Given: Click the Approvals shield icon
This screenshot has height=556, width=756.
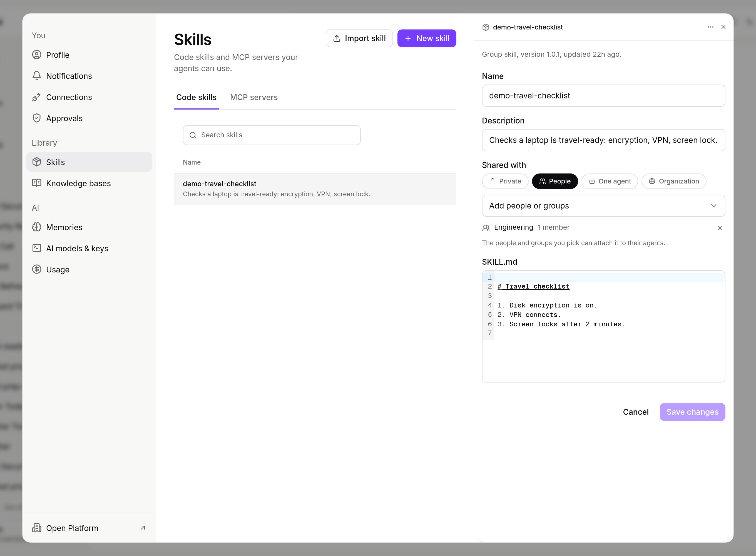Looking at the screenshot, I should [37, 118].
